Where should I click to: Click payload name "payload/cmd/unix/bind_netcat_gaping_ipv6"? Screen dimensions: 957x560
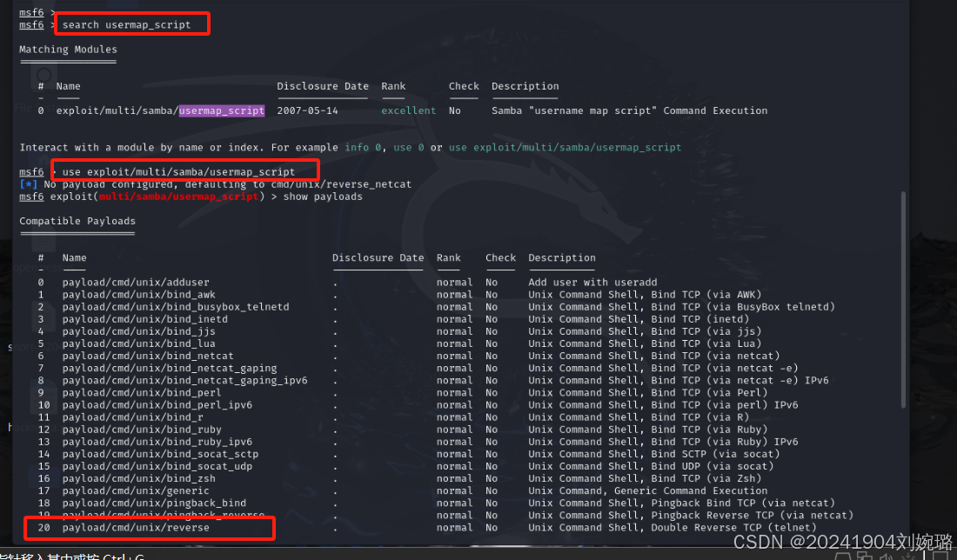tap(185, 380)
